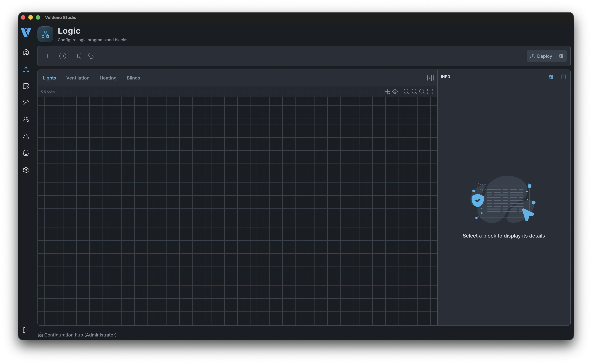Zoom in on the canvas
Viewport: 592px width, 364px height.
[x=406, y=91]
